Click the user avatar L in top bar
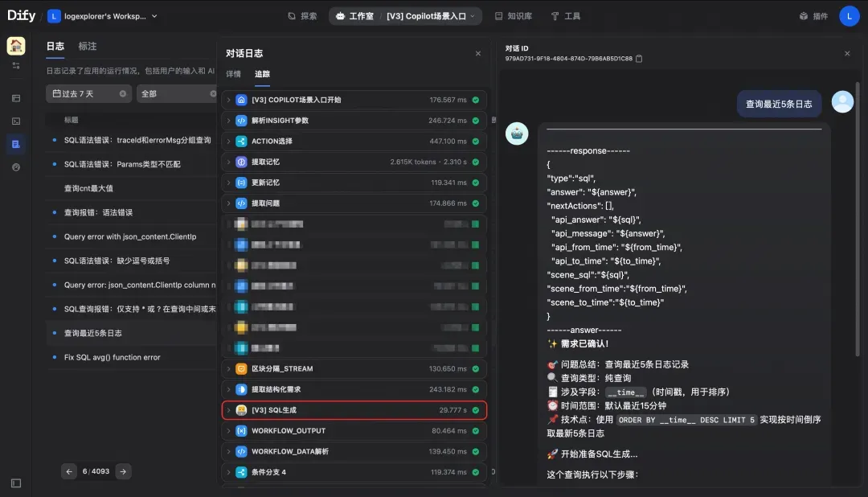The height and width of the screenshot is (497, 868). coord(850,16)
